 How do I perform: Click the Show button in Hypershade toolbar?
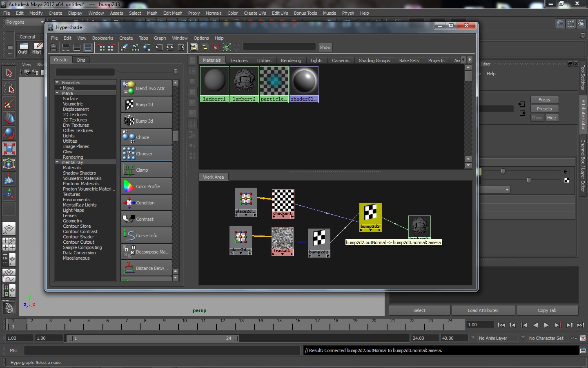click(325, 47)
